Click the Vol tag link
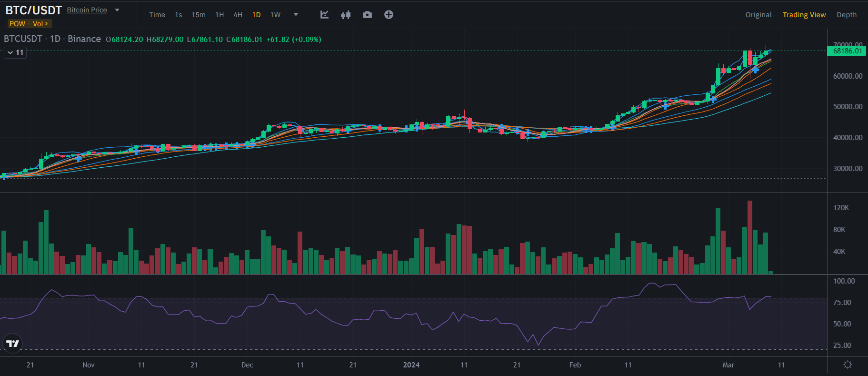The width and height of the screenshot is (868, 376). coord(40,24)
